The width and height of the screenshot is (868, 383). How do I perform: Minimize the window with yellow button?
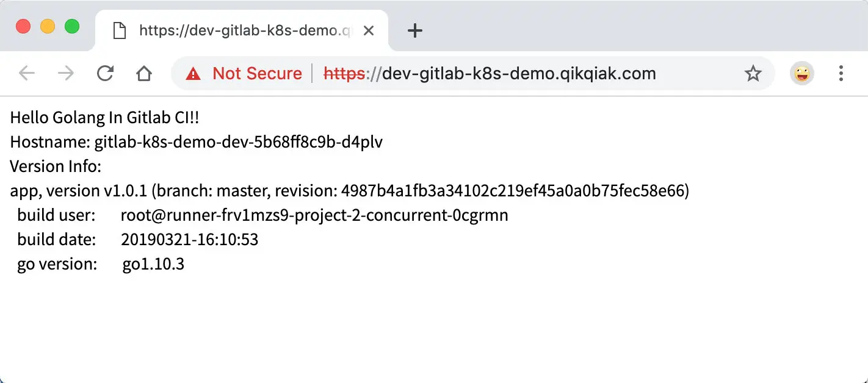pyautogui.click(x=48, y=27)
